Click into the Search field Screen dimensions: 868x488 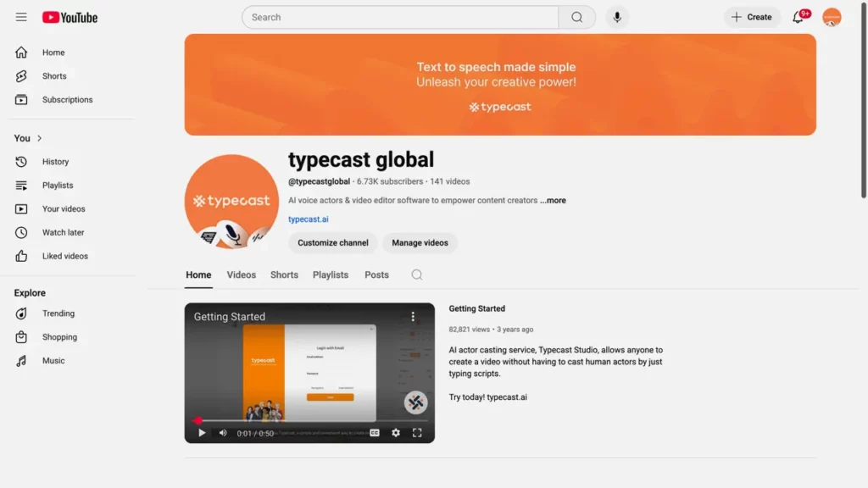400,17
